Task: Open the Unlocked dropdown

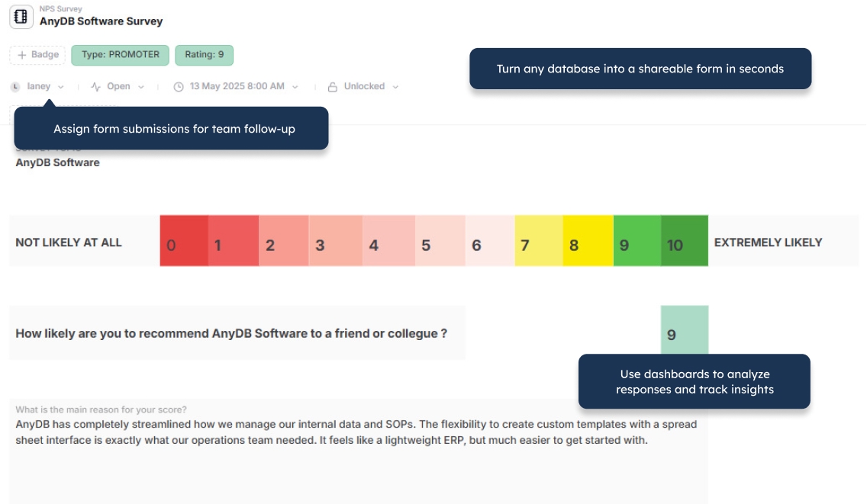Action: click(363, 87)
